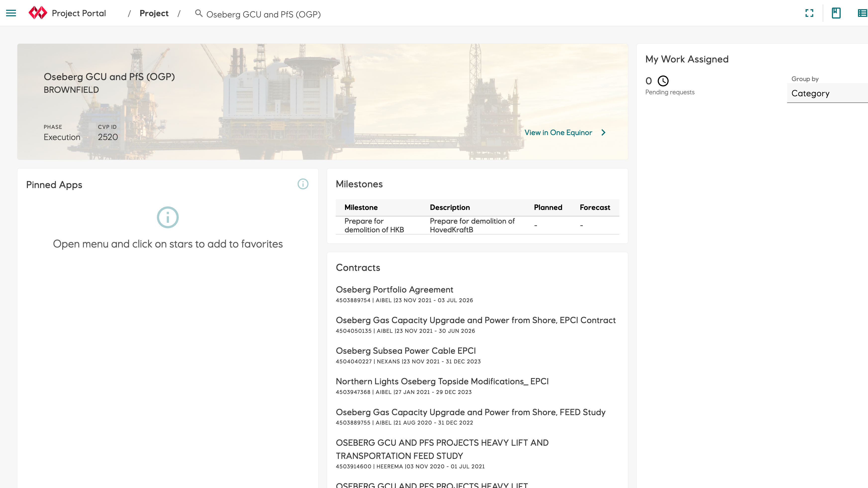Open Oseberg Gas Capacity Upgrade EPCI Contract
The height and width of the screenshot is (488, 868).
point(476,320)
